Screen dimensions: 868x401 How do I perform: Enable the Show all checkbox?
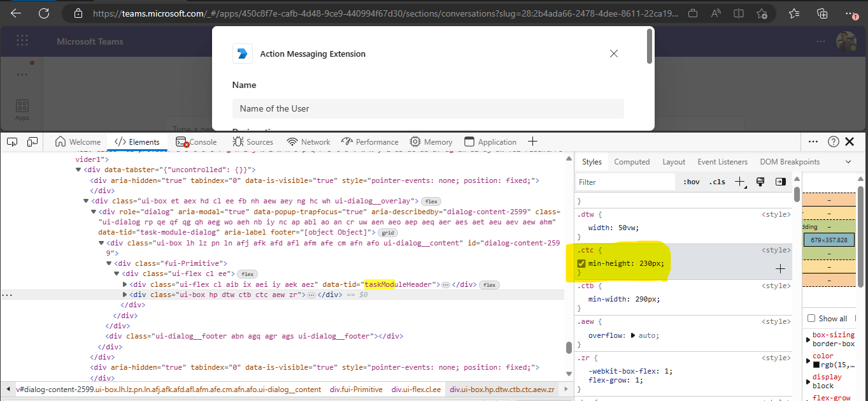(x=811, y=318)
